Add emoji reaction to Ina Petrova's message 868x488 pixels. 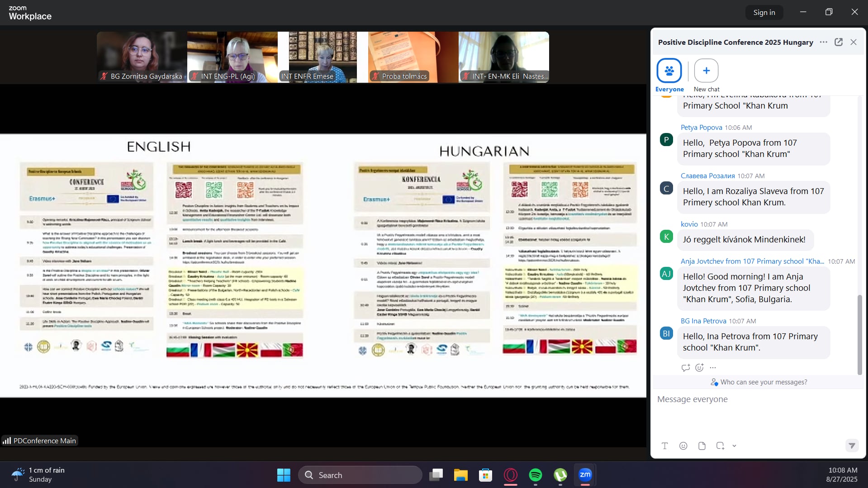coord(699,368)
